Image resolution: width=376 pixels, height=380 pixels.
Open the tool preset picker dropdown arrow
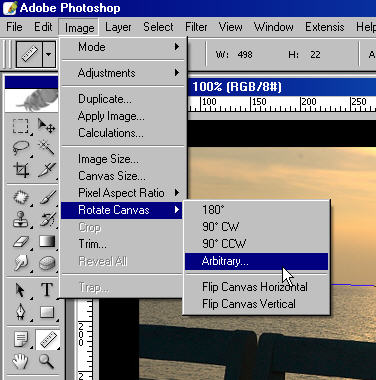point(49,54)
